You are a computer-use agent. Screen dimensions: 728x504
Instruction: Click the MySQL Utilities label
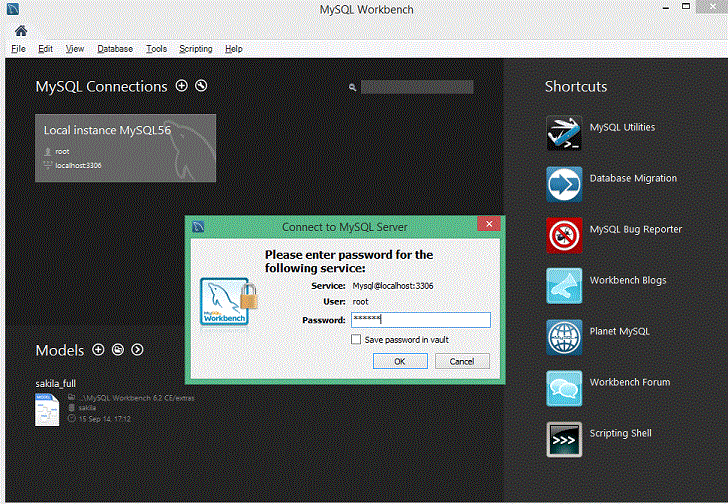coord(622,127)
